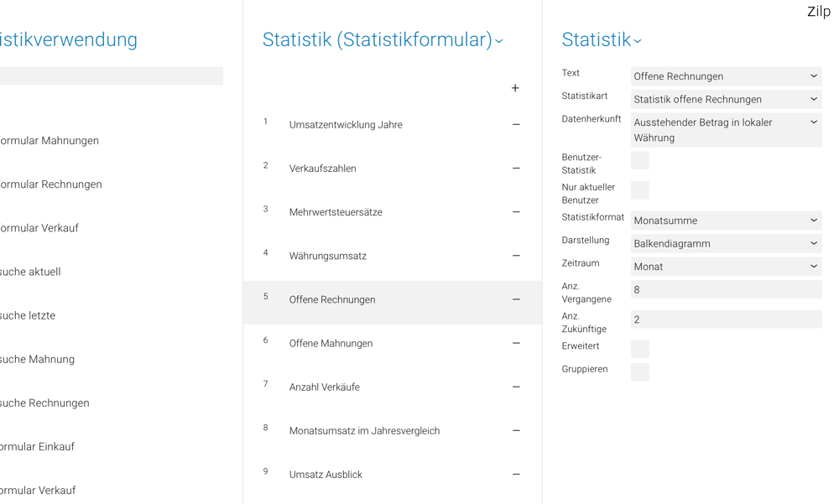Image resolution: width=839 pixels, height=504 pixels.
Task: Click minus icon for Anzahl Verkäufe
Action: pyautogui.click(x=516, y=387)
